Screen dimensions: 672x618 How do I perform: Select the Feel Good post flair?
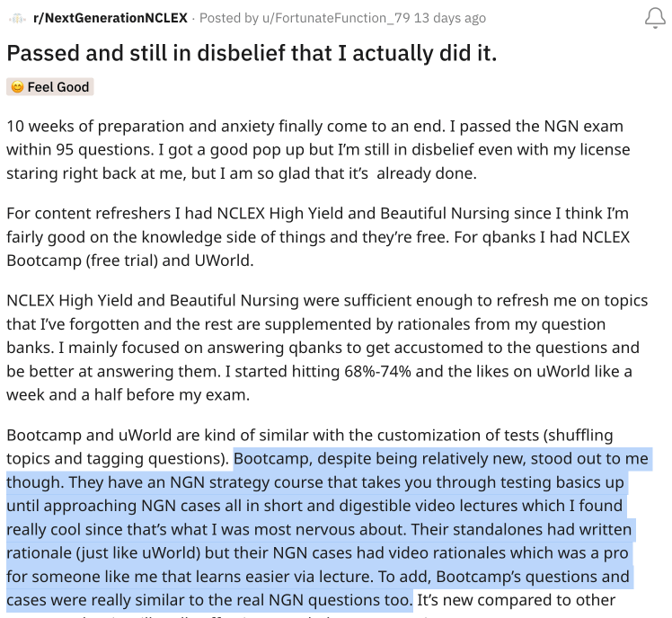[x=50, y=87]
